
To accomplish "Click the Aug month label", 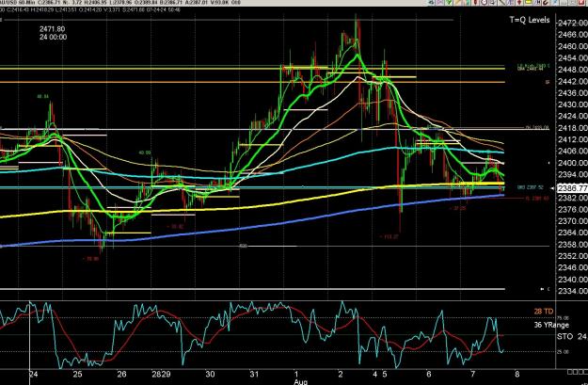I will coord(300,382).
